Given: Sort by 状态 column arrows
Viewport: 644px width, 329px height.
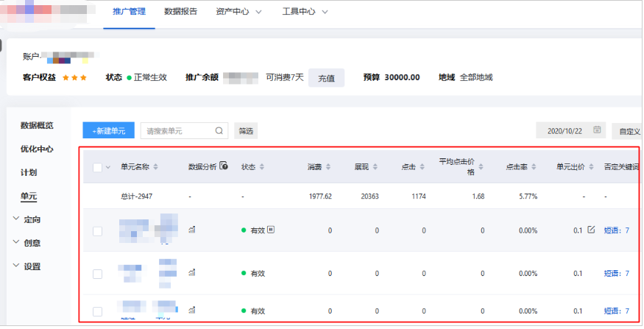Looking at the screenshot, I should click(x=261, y=167).
